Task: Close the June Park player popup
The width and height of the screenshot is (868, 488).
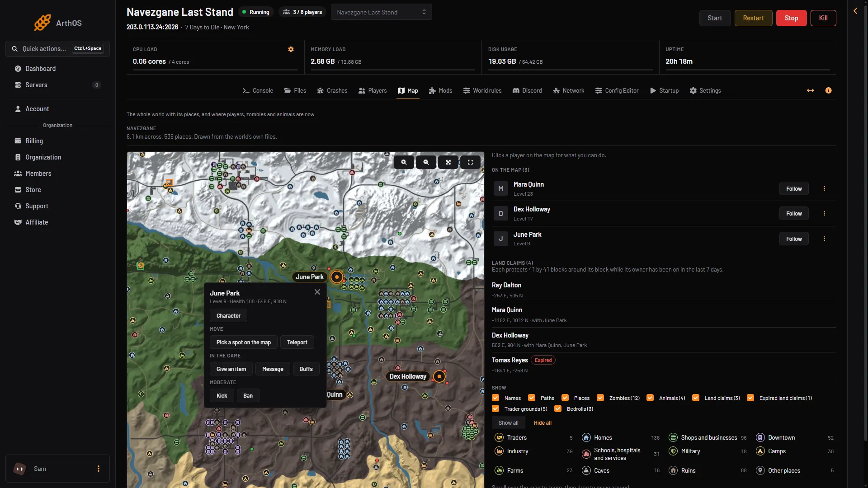Action: pyautogui.click(x=317, y=292)
